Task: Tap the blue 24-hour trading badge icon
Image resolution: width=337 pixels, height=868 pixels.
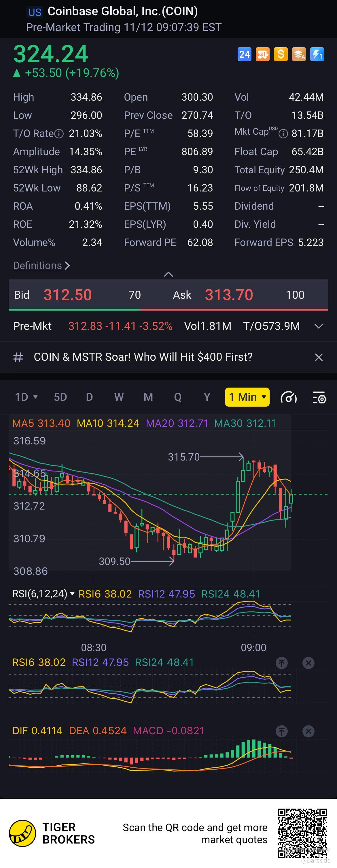Action: coord(245,54)
